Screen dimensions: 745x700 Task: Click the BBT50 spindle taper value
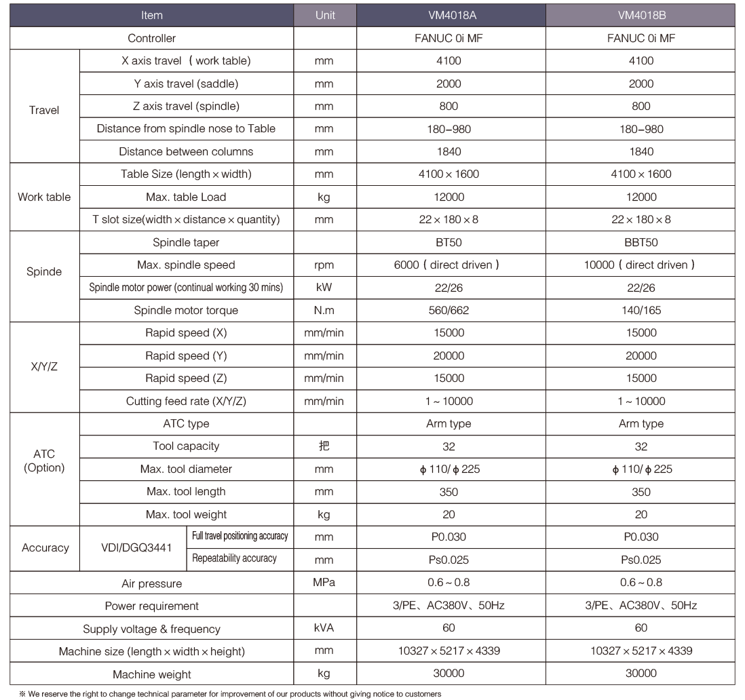click(641, 242)
